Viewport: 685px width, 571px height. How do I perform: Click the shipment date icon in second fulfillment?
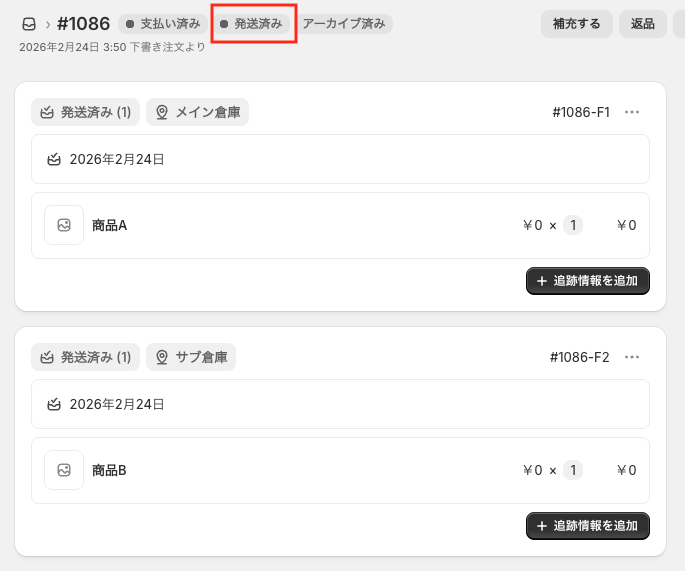[x=54, y=404]
